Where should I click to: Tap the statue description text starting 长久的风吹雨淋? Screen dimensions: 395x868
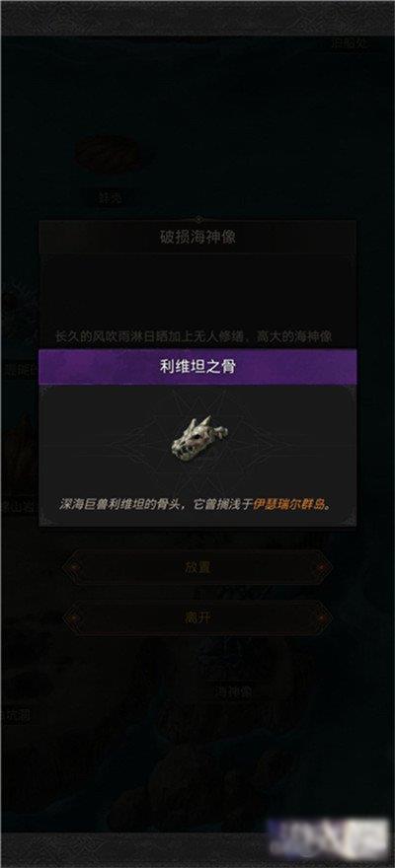point(195,336)
